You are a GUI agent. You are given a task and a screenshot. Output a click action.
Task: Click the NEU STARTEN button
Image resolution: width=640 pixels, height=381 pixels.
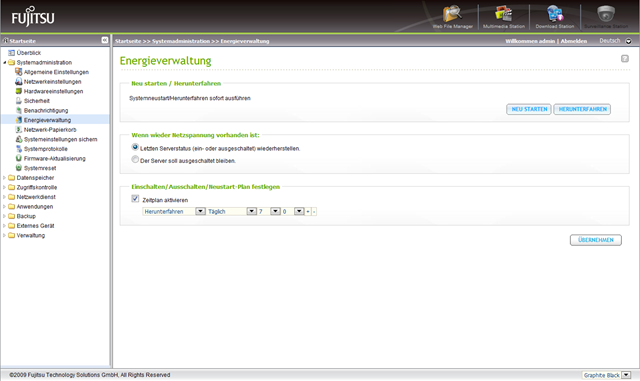pos(529,109)
